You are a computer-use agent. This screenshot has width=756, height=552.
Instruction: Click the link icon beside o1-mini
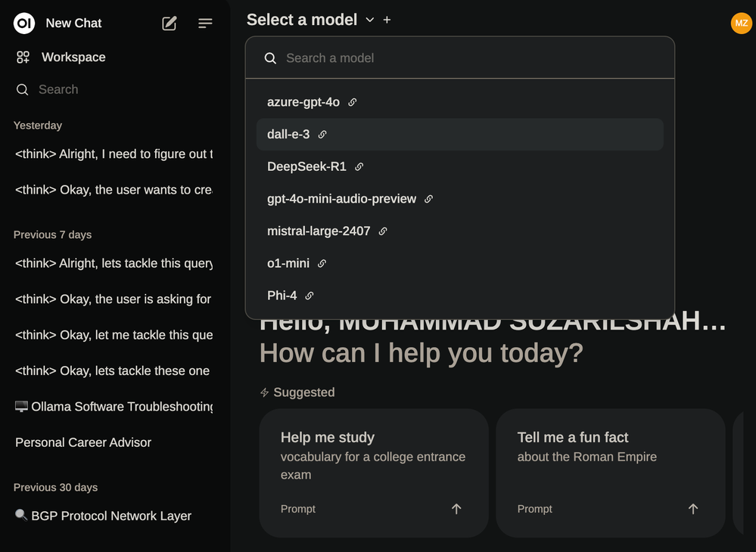322,263
